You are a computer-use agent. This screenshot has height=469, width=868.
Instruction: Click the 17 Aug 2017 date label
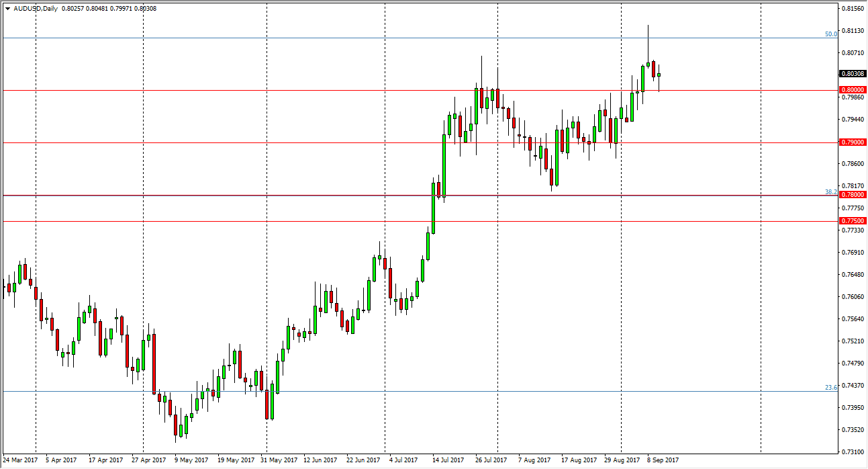pyautogui.click(x=579, y=460)
